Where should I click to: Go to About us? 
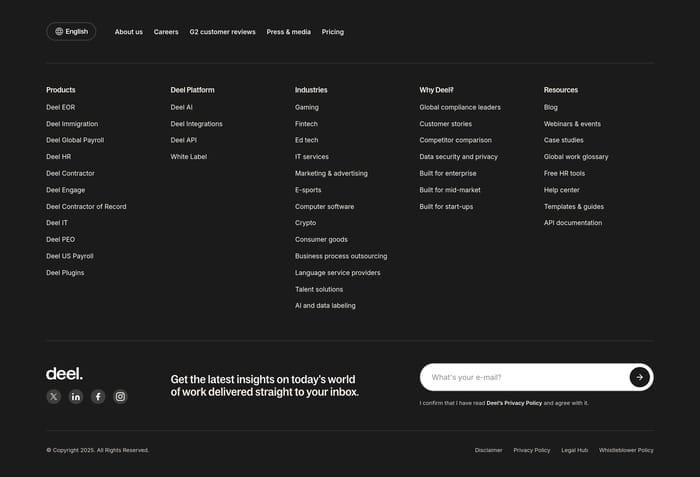coord(129,32)
